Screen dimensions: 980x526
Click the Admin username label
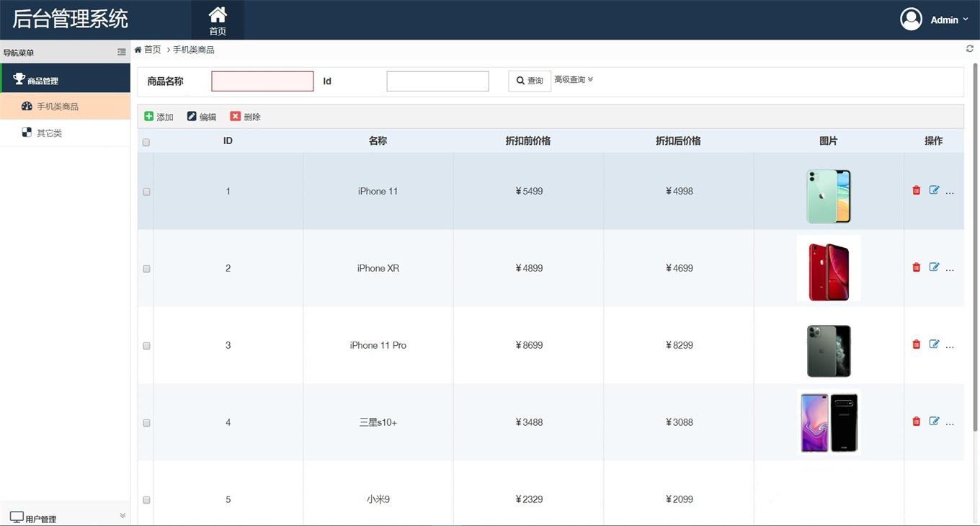coord(944,20)
